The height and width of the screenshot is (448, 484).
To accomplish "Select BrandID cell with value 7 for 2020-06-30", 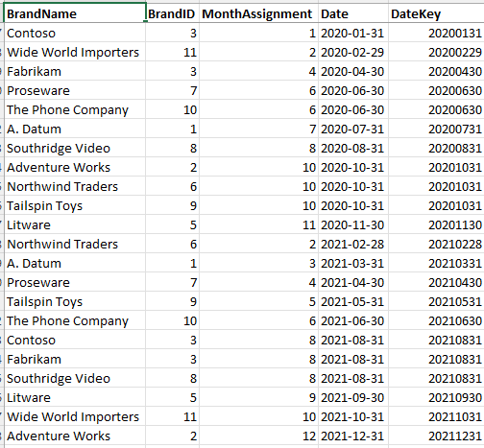I will pyautogui.click(x=172, y=90).
